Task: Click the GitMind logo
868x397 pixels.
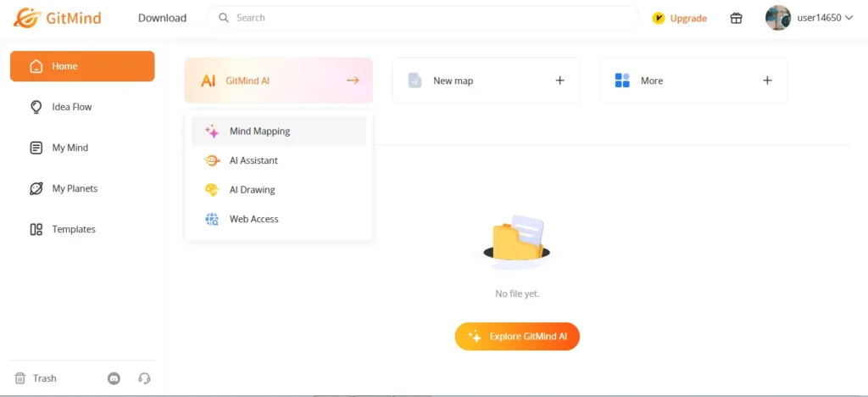Action: pos(57,18)
